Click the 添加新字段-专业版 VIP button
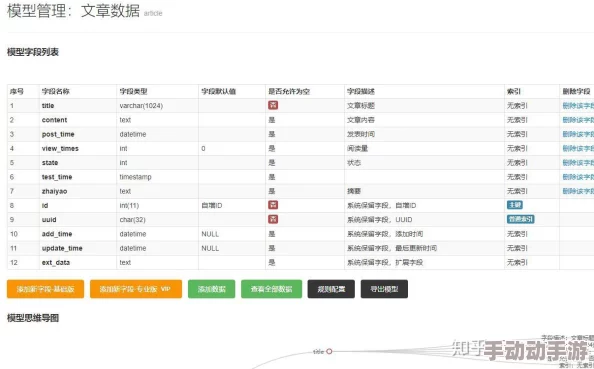 tap(136, 289)
